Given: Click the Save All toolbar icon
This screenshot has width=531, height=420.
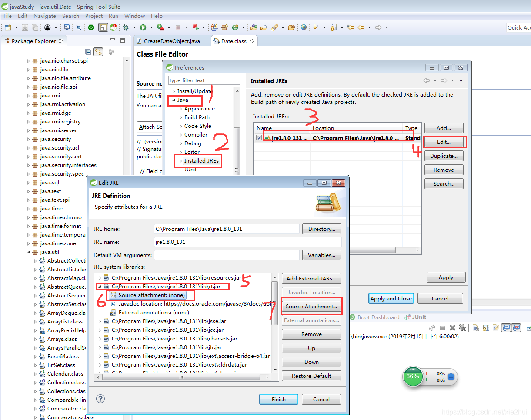Looking at the screenshot, I should 34,27.
